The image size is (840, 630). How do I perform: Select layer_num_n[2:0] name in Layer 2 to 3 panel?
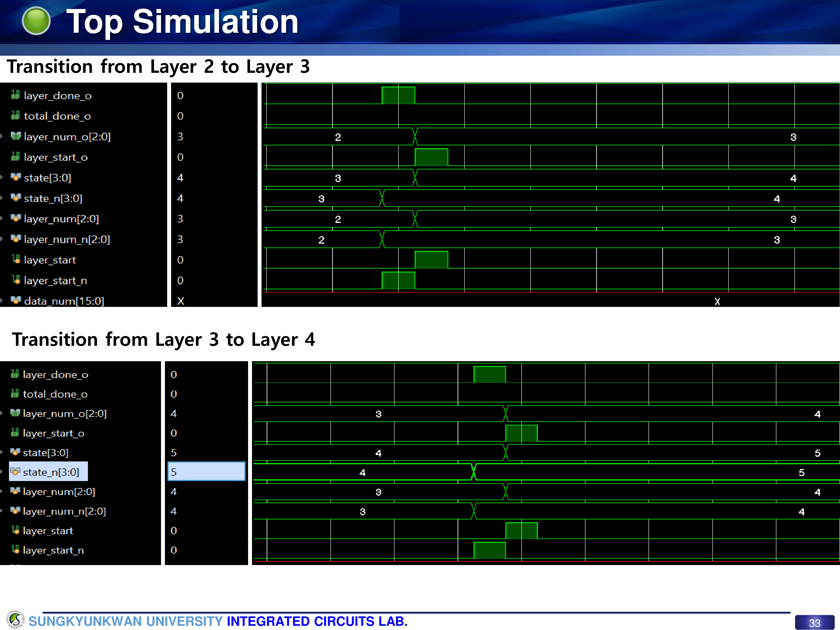(x=67, y=240)
